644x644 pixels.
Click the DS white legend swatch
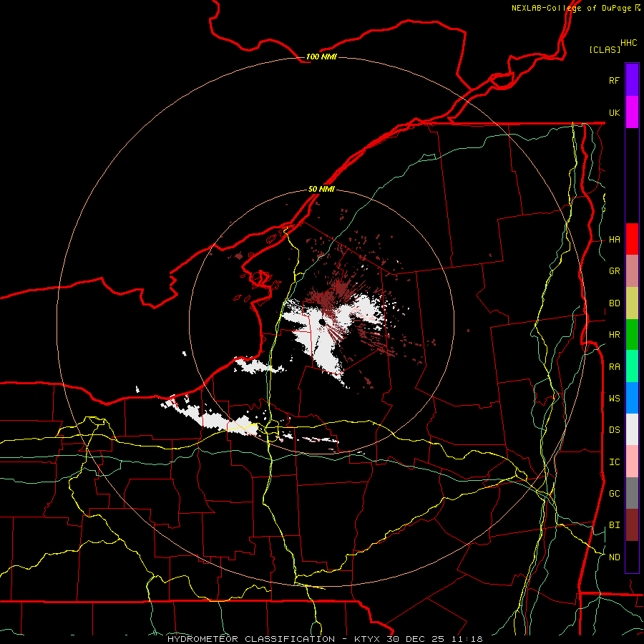[x=632, y=429]
